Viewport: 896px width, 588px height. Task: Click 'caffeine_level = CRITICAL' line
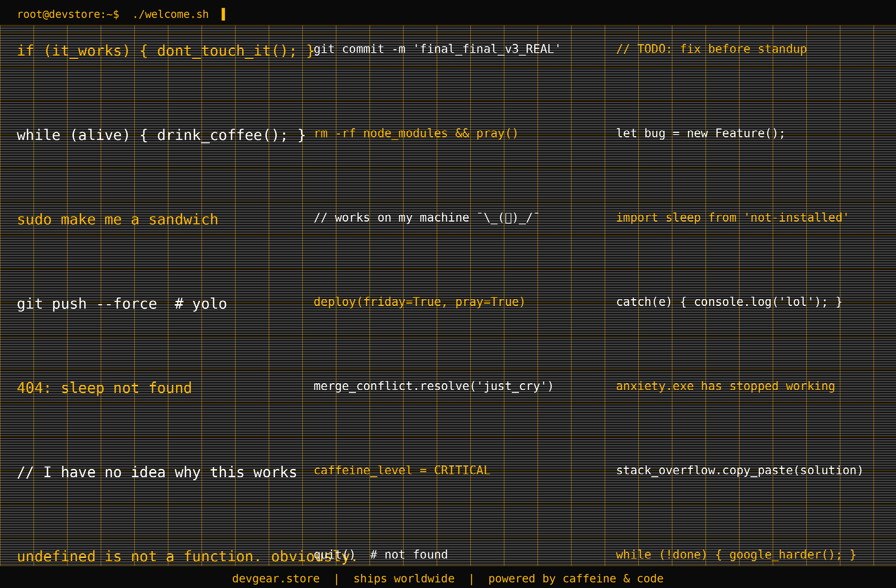point(401,470)
